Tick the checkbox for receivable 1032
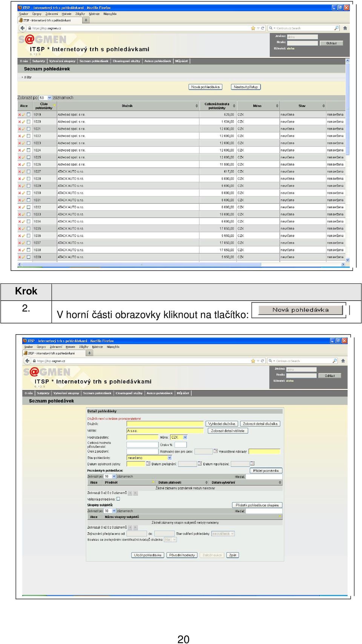 click(29, 207)
